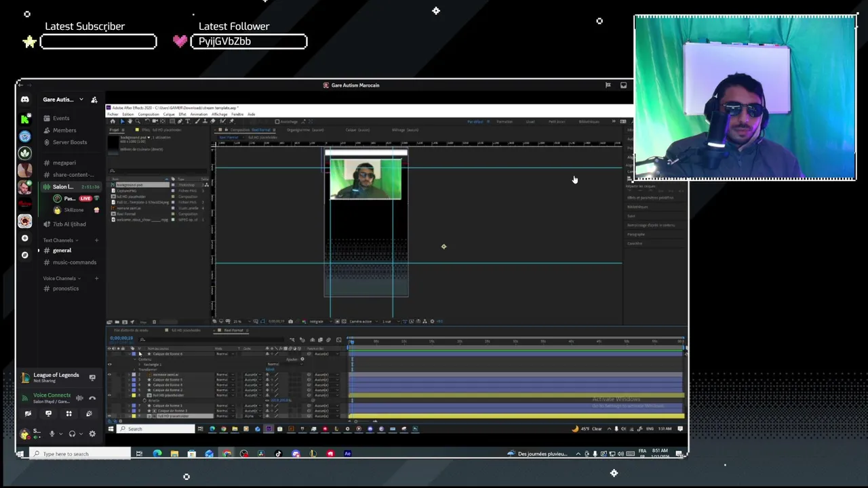Open Discord User Settings gear
Screen dimensions: 868x488
click(x=92, y=434)
